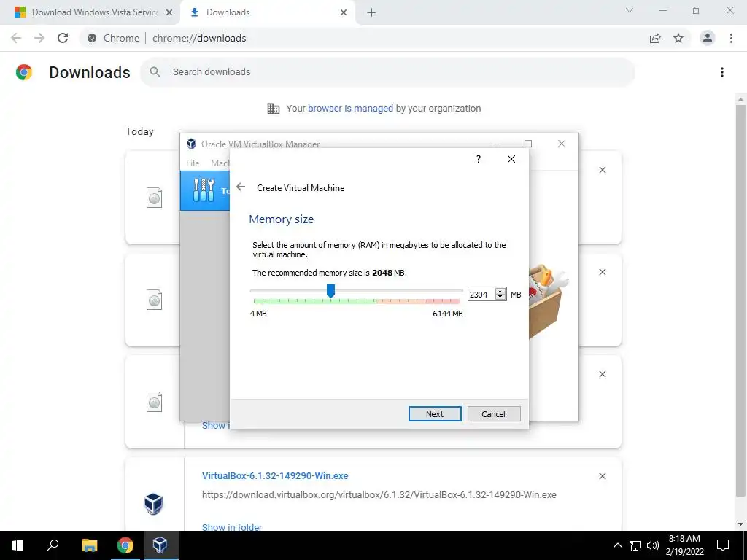Maximize the VirtualBox Manager window
This screenshot has width=747, height=560.
click(528, 144)
